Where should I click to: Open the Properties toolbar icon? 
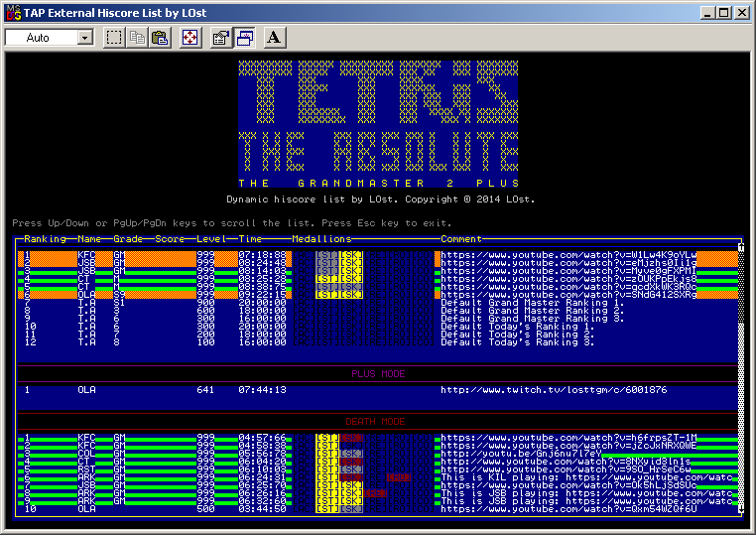pos(221,38)
